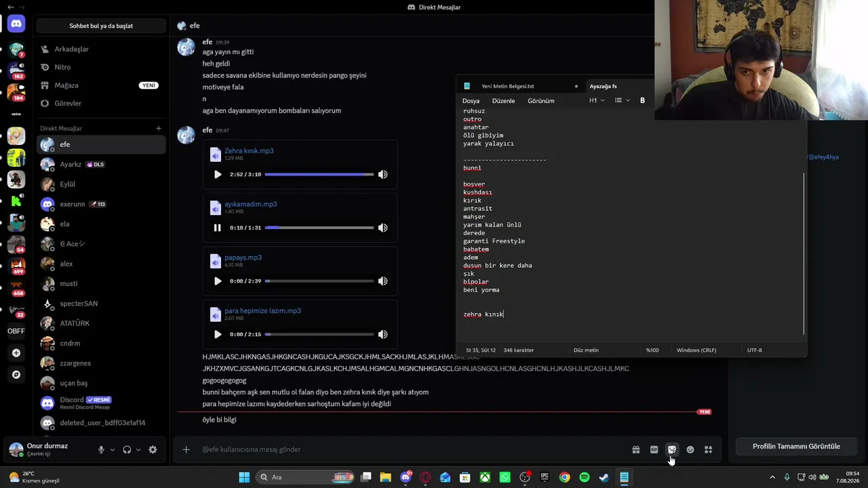Create new DM with plus icon
Screen dimensions: 868x488
click(x=159, y=128)
